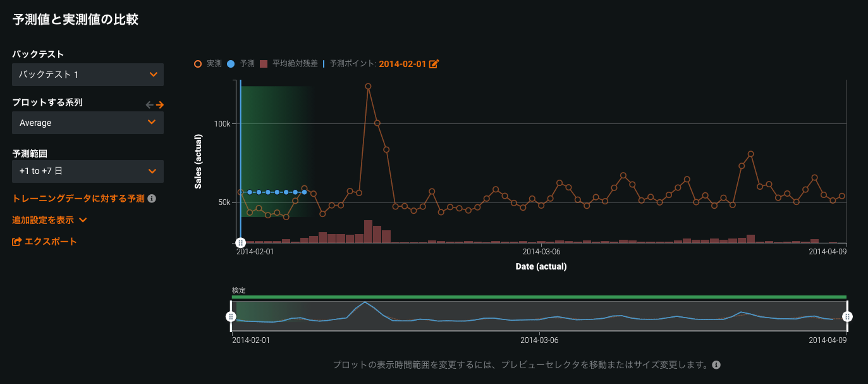Click トレーニングデータに対する予測 link

click(78, 199)
